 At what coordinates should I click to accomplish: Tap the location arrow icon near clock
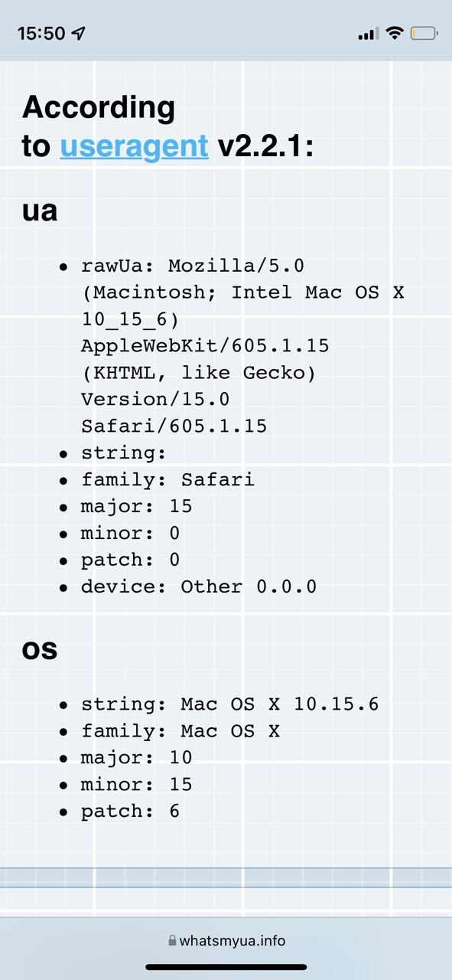(x=79, y=34)
